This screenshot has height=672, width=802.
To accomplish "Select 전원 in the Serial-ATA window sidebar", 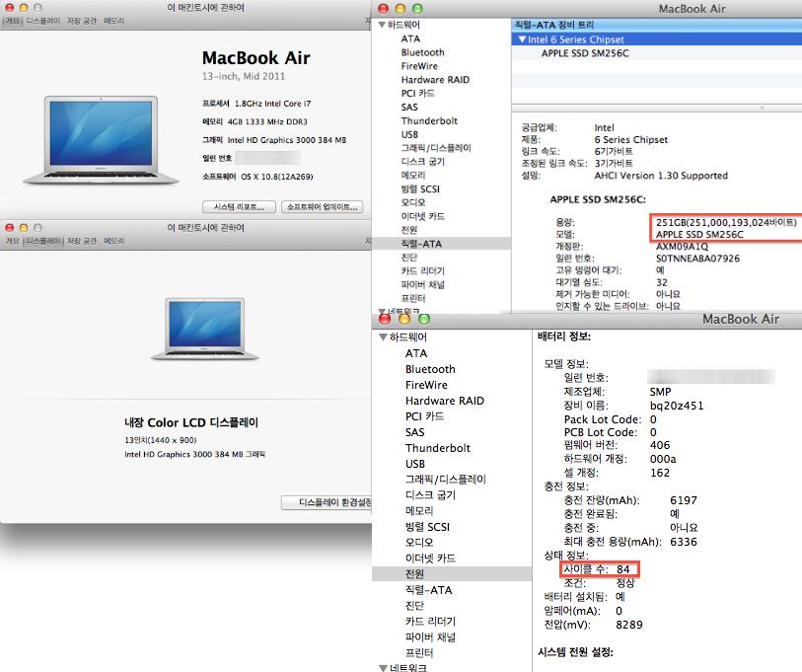I will (409, 230).
